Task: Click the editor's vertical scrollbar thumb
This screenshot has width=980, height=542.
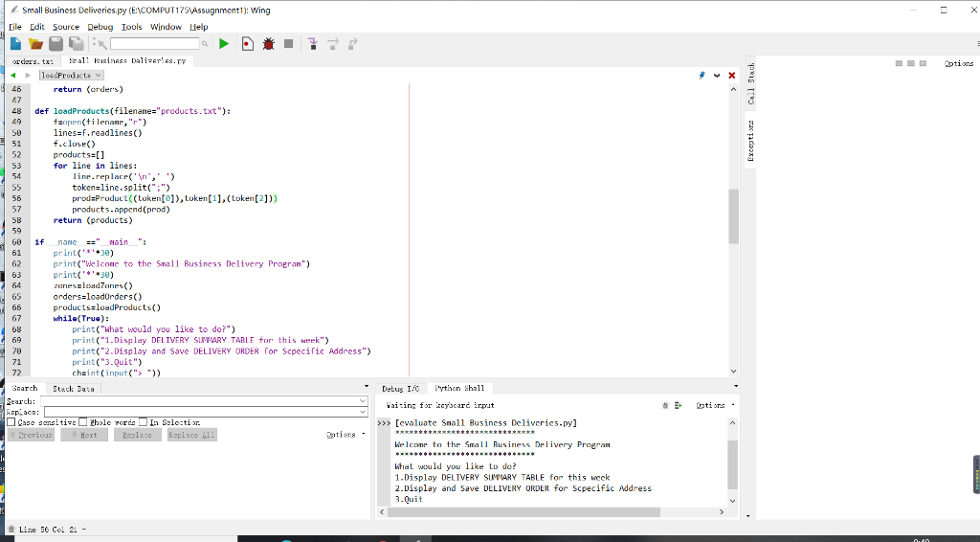Action: (x=734, y=215)
